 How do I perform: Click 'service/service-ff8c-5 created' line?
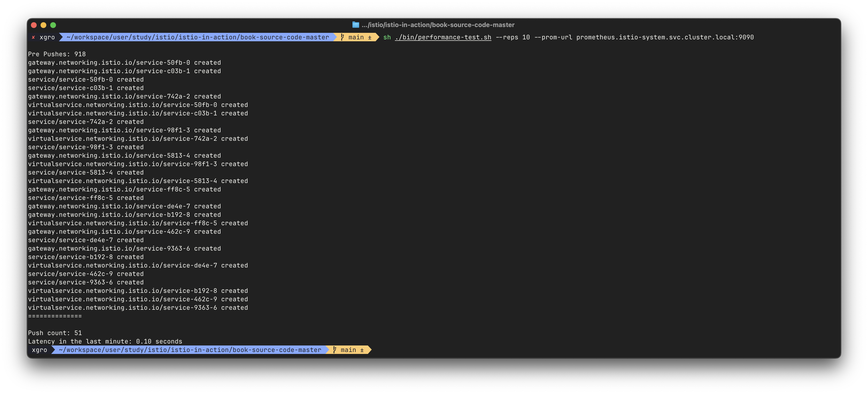click(86, 197)
